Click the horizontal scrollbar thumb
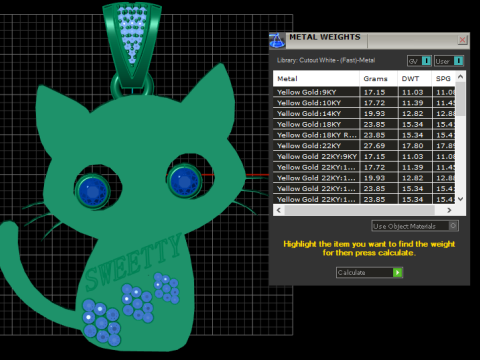480x360 pixels. point(359,210)
